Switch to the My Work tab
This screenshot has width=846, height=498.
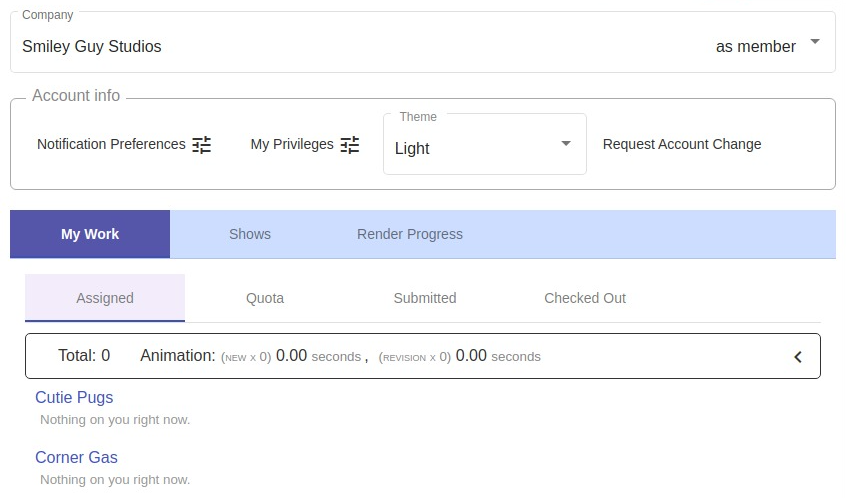(90, 234)
